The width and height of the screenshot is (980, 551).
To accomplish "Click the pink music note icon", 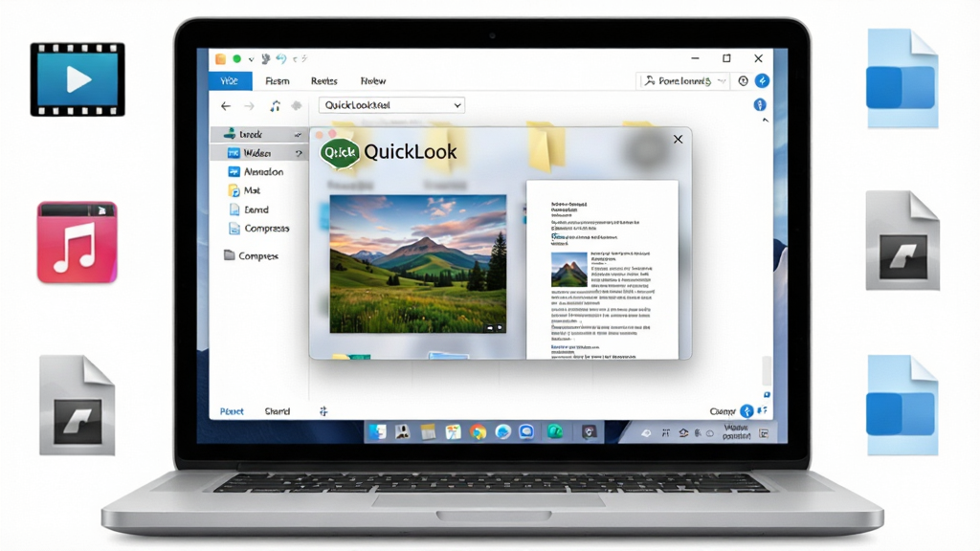I will click(x=77, y=242).
